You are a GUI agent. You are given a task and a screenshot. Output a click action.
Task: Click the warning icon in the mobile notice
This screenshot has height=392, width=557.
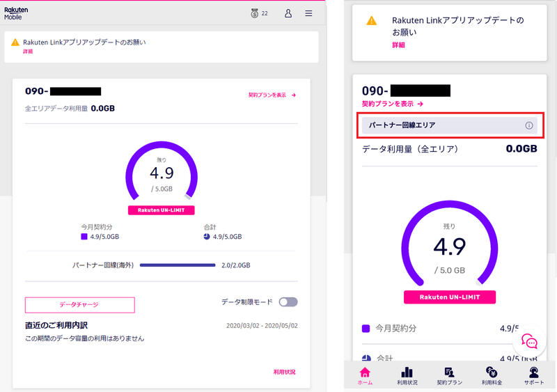(x=372, y=21)
